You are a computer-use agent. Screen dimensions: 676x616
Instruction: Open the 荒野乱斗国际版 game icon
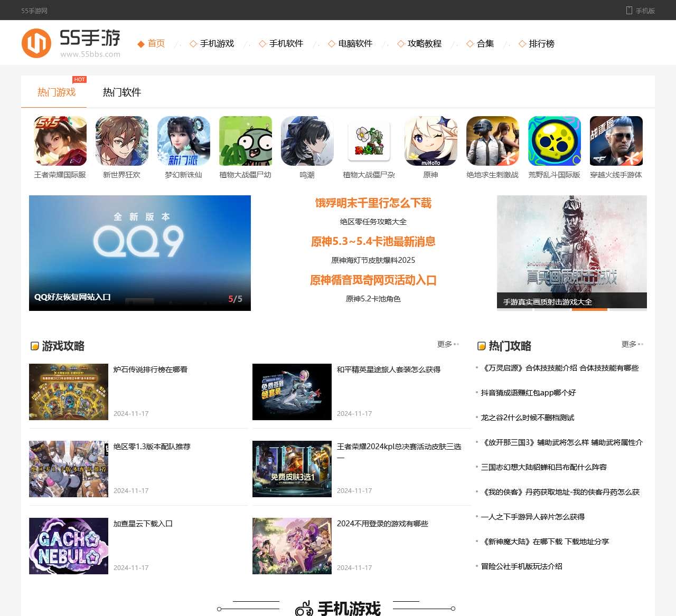(555, 141)
